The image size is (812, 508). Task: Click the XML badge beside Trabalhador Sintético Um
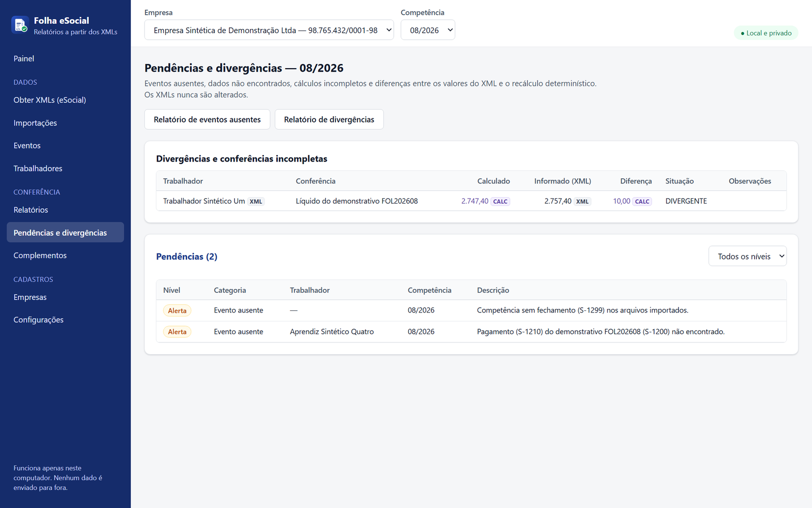[x=256, y=202]
